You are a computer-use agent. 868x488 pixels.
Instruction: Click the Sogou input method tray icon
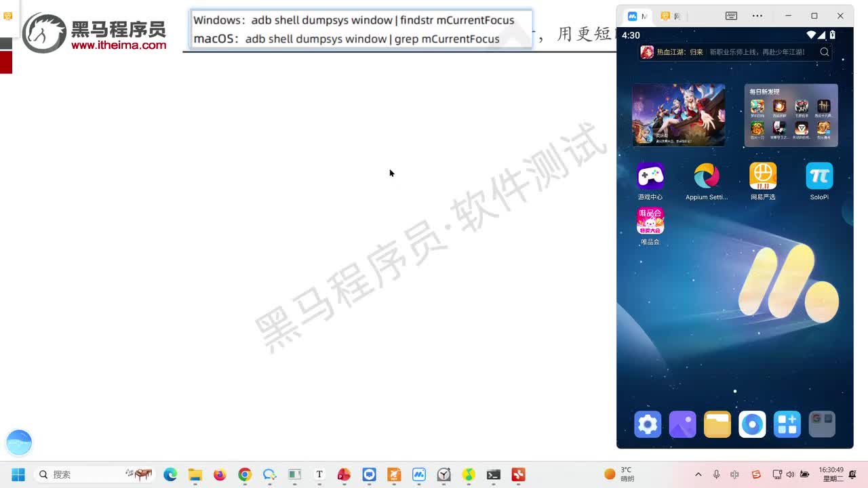756,474
